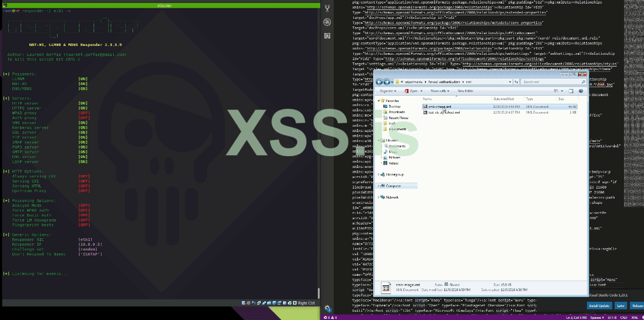Image resolution: width=644 pixels, height=320 pixels.
Task: Click Explorer window Back arrow button
Action: click(379, 82)
